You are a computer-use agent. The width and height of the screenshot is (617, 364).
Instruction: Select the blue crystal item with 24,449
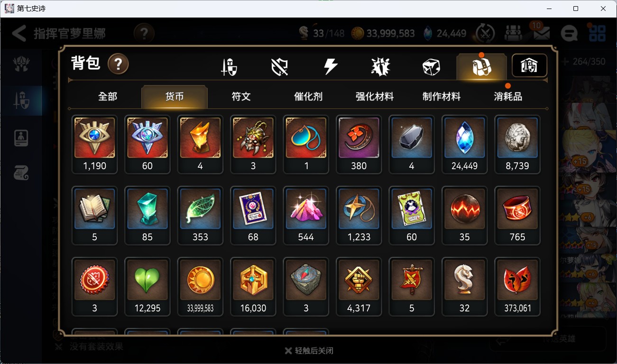point(464,145)
